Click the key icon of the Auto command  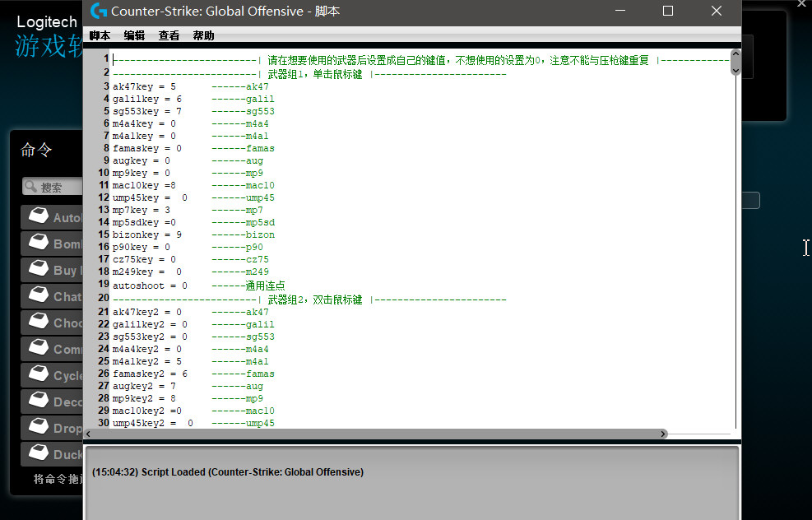coord(39,216)
